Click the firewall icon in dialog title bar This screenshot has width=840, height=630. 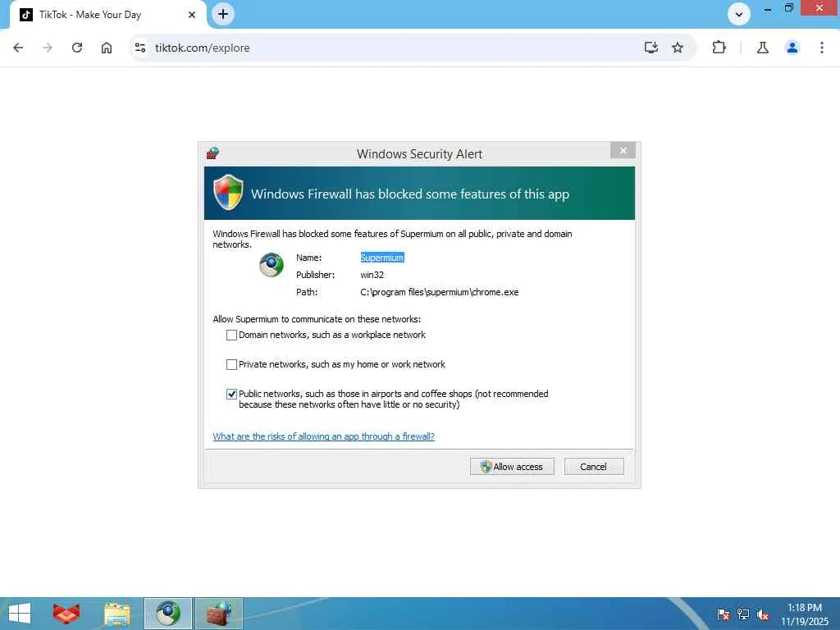coord(212,153)
